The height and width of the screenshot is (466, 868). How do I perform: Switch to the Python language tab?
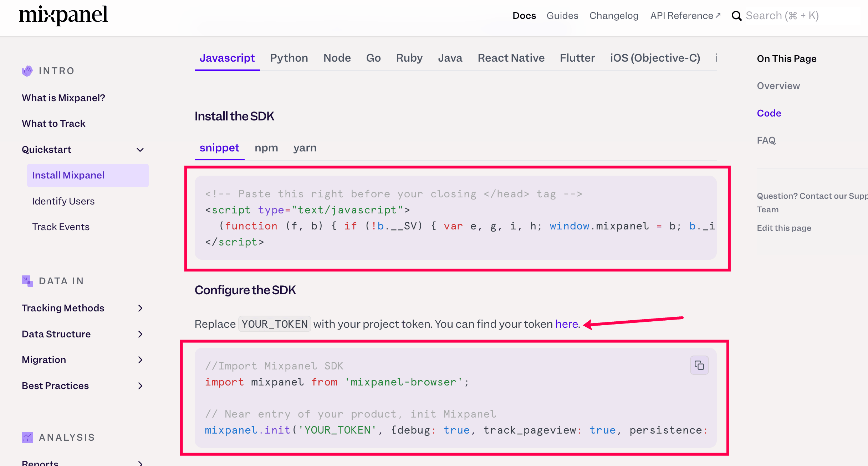coord(289,58)
